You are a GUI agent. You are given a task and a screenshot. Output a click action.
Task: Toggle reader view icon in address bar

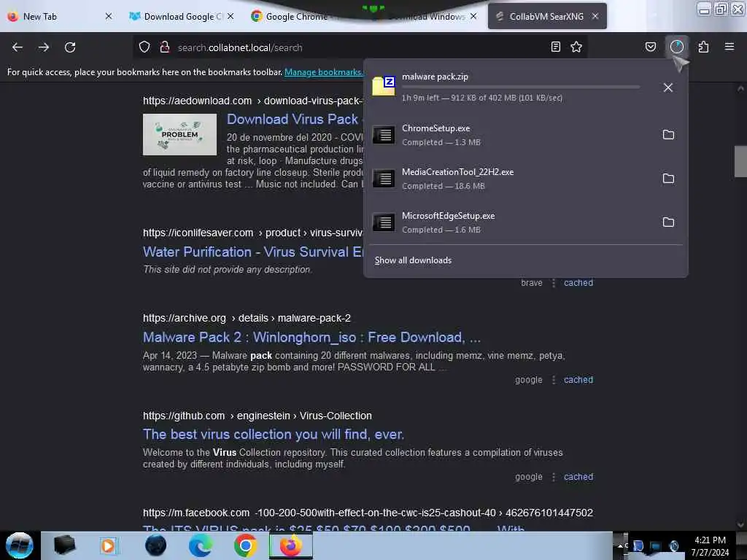pos(555,47)
